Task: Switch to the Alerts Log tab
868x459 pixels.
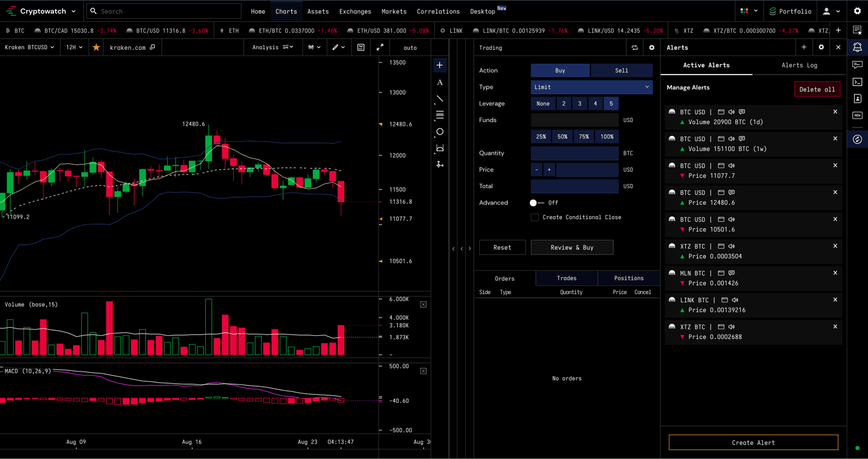Action: pyautogui.click(x=799, y=66)
